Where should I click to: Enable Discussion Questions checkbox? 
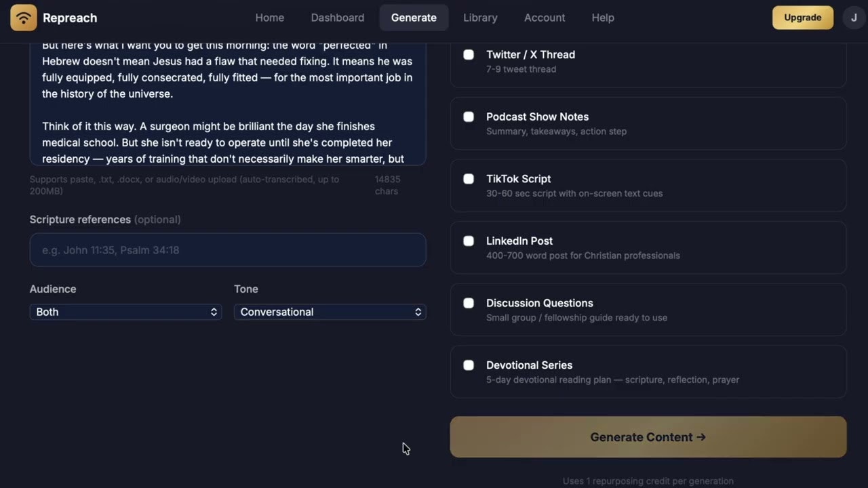pos(469,303)
